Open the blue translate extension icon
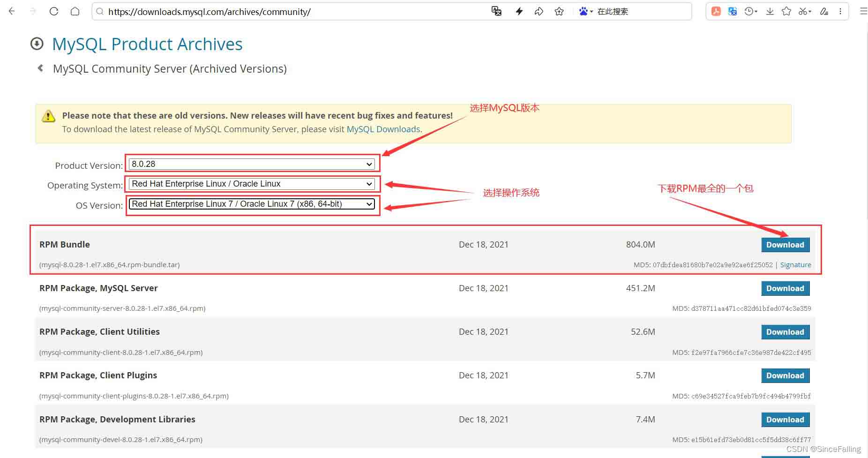Screen dimensions: 868x458 pos(733,11)
